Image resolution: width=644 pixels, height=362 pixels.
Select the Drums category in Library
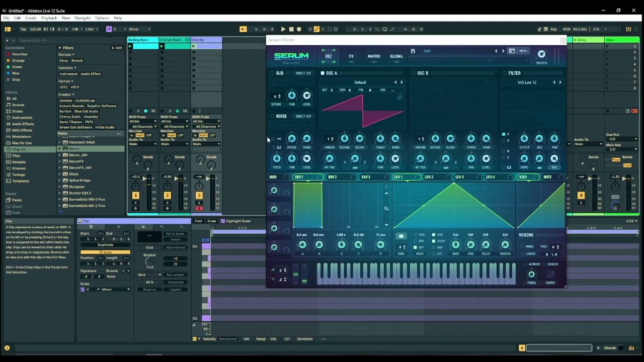point(18,111)
